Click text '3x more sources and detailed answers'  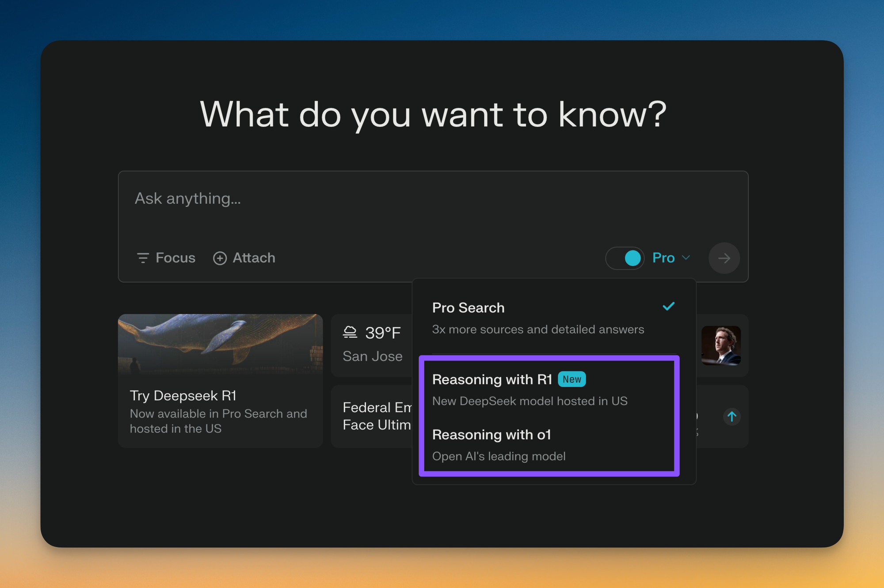coord(538,330)
